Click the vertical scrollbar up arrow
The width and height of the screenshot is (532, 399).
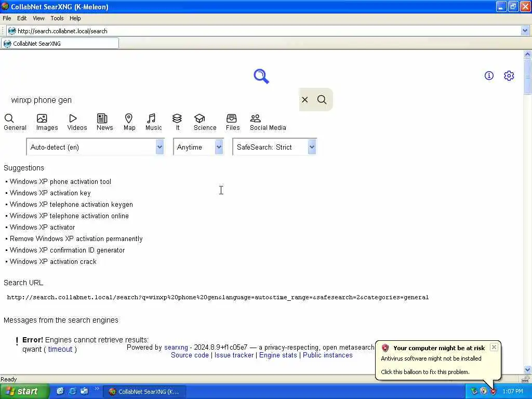click(x=527, y=54)
